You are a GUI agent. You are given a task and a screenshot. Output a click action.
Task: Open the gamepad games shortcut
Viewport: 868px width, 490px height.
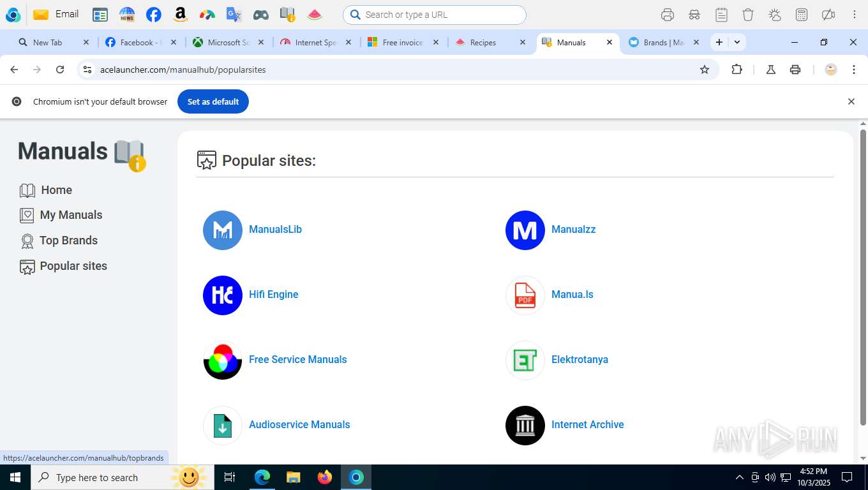coord(261,15)
